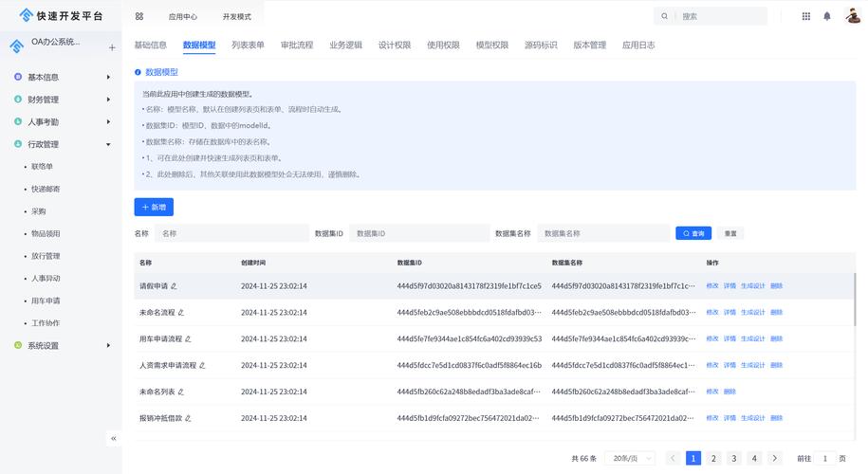Click the blue 新增 button
The width and height of the screenshot is (868, 474).
coord(154,207)
